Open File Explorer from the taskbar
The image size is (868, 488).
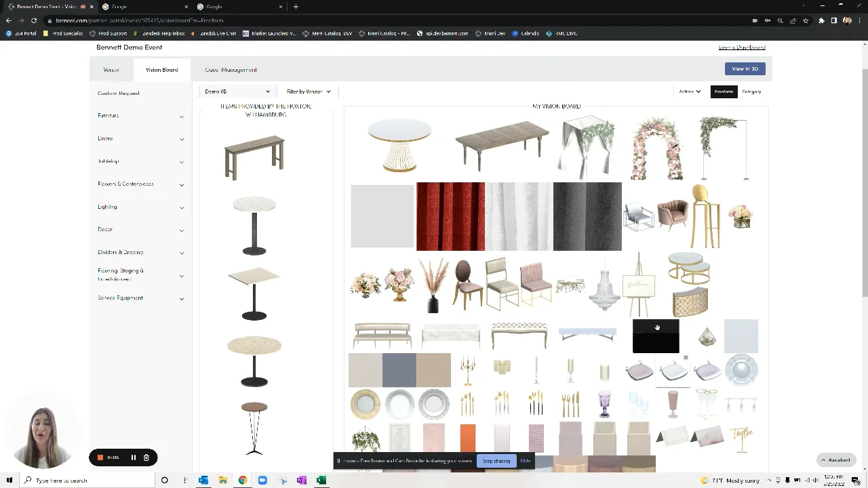click(x=223, y=480)
